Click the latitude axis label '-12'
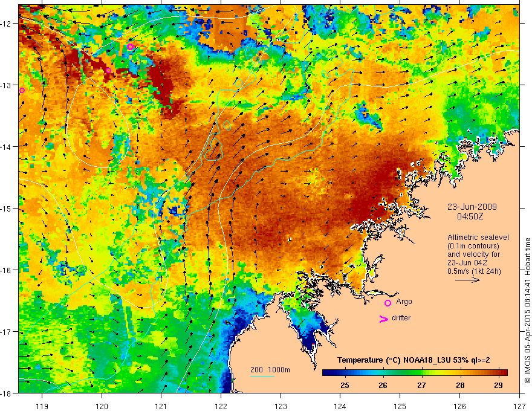 6,24
